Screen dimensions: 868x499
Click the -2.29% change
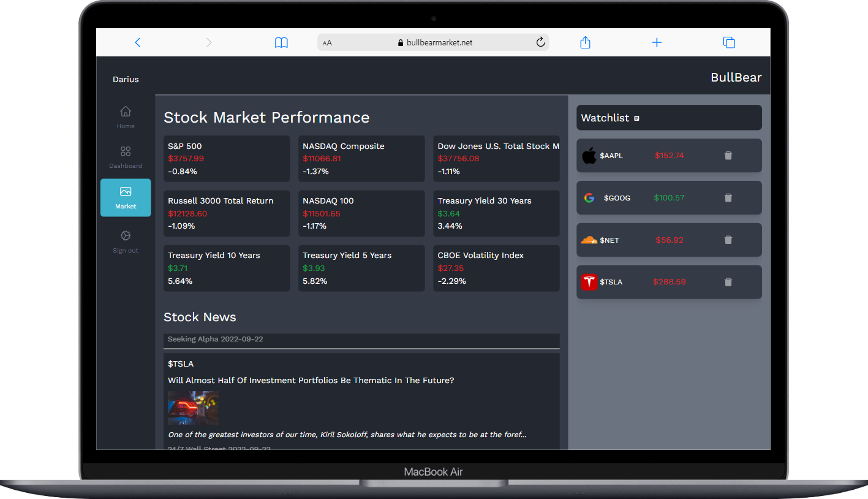click(x=451, y=281)
